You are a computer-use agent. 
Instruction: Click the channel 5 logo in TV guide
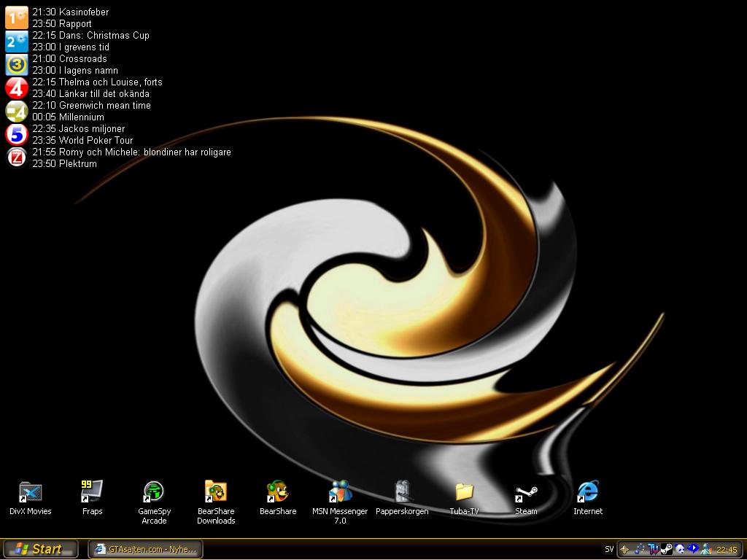click(x=16, y=134)
